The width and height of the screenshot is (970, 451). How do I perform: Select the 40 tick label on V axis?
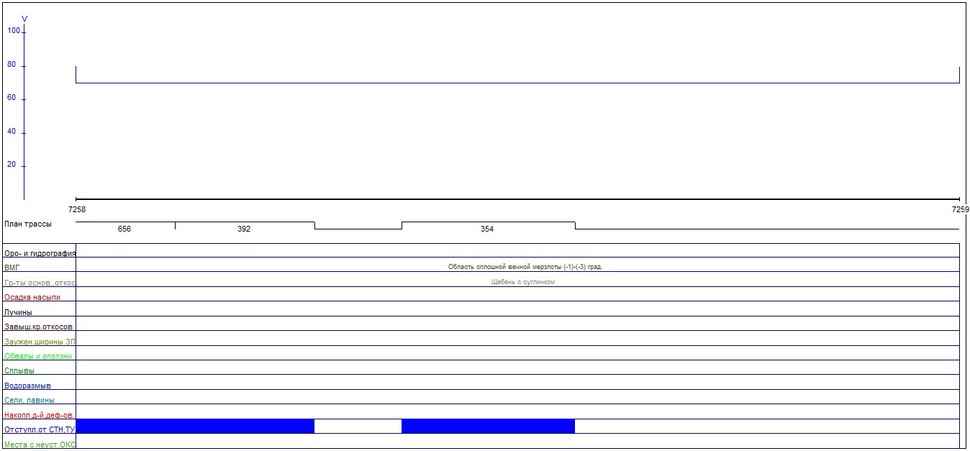(x=11, y=131)
